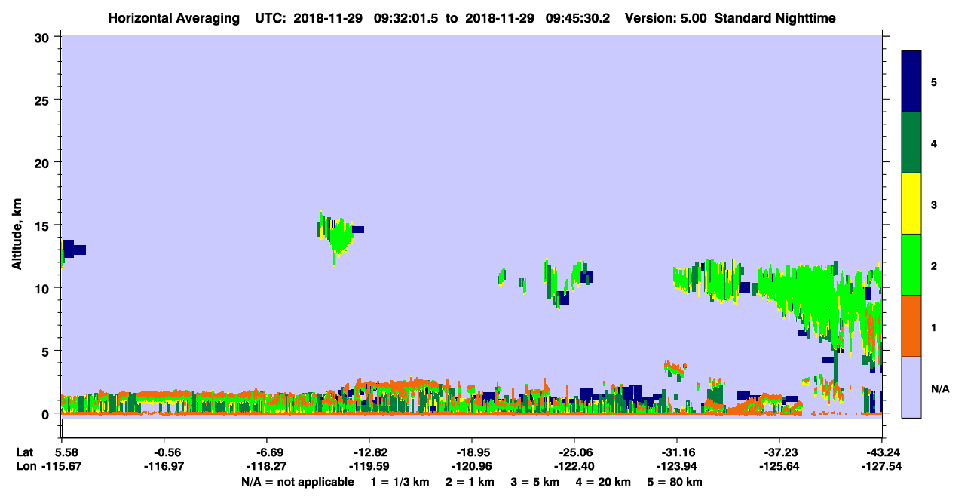The image size is (980, 503).
Task: Click the start time '09:32:01.5' in title
Action: [x=406, y=17]
